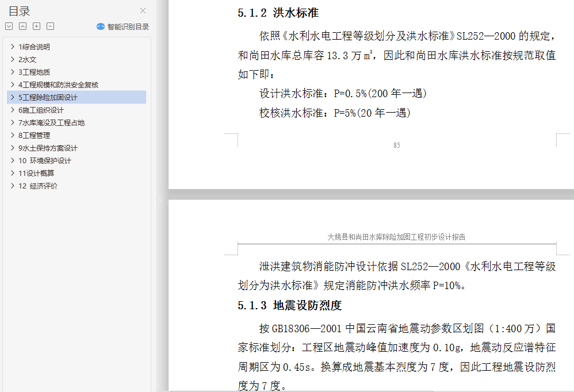Click page number 85
This screenshot has width=574, height=392.
click(397, 145)
